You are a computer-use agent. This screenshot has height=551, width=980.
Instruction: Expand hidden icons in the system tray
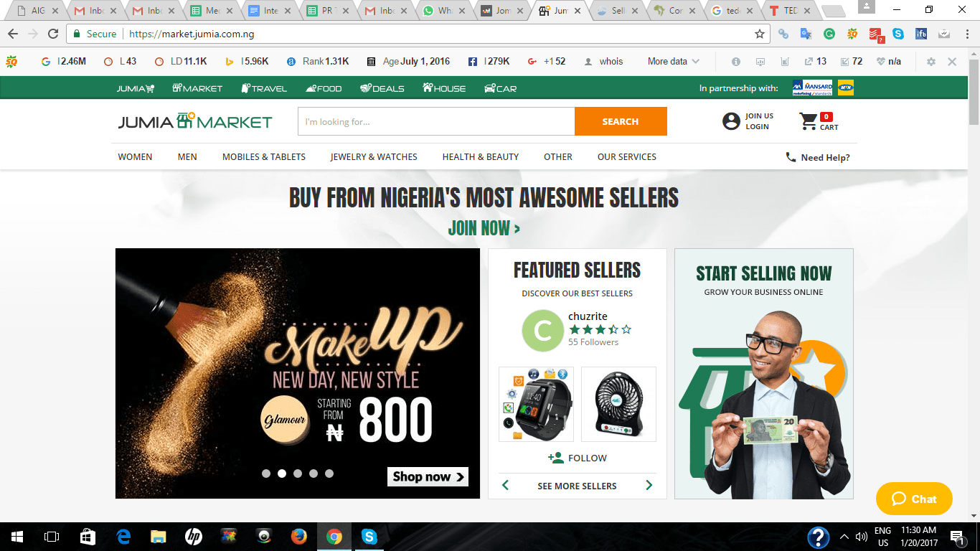pyautogui.click(x=844, y=536)
